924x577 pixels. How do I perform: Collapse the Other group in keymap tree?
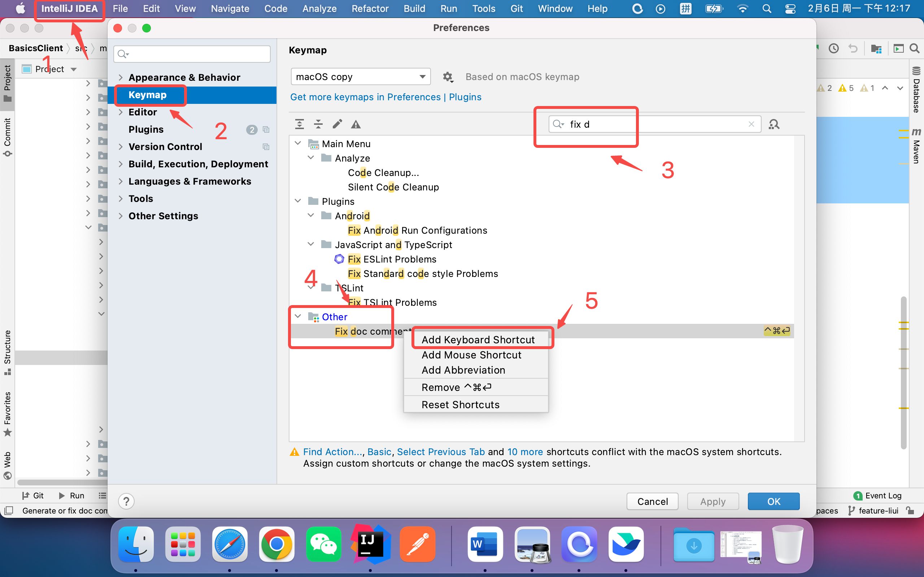pos(298,316)
